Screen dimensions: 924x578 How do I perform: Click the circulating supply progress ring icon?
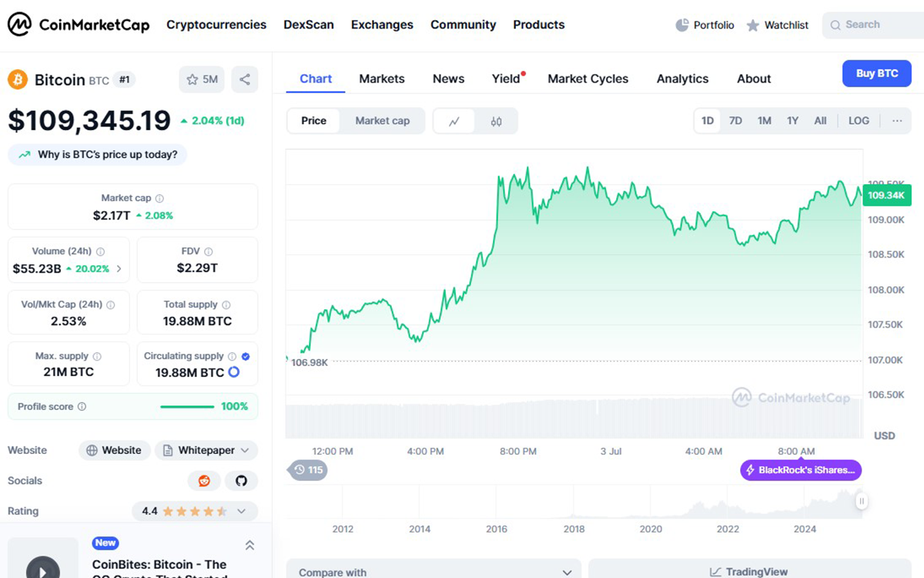click(x=234, y=372)
